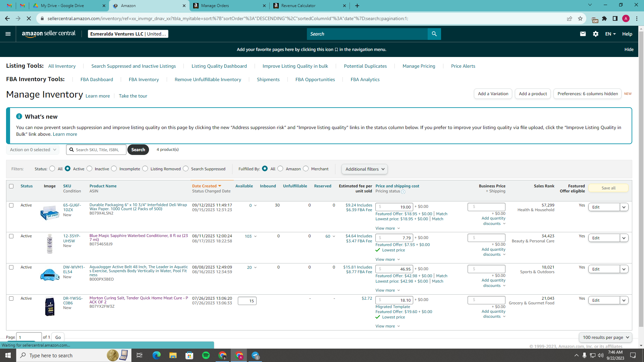644x362 pixels.
Task: Click the AquaJogger belt product thumbnail
Action: (50, 274)
